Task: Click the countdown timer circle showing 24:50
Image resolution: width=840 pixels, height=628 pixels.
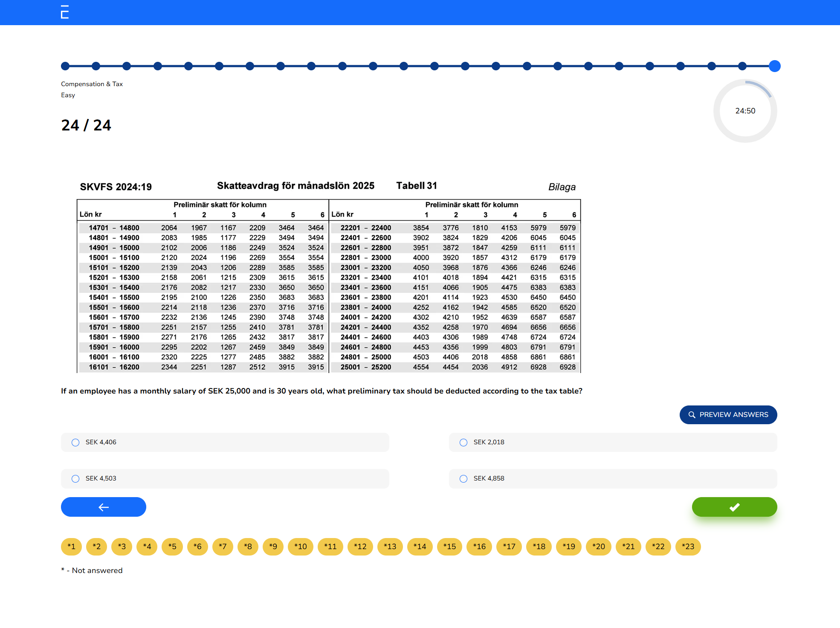Action: coord(745,111)
